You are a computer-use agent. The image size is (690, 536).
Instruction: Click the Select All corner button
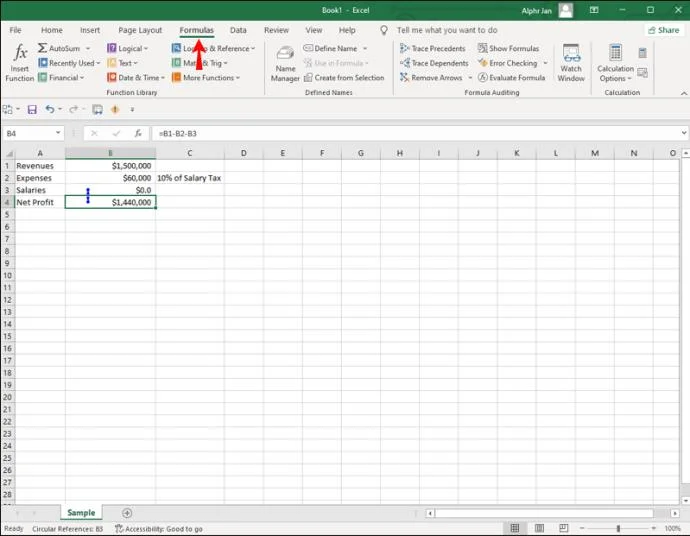tap(8, 153)
